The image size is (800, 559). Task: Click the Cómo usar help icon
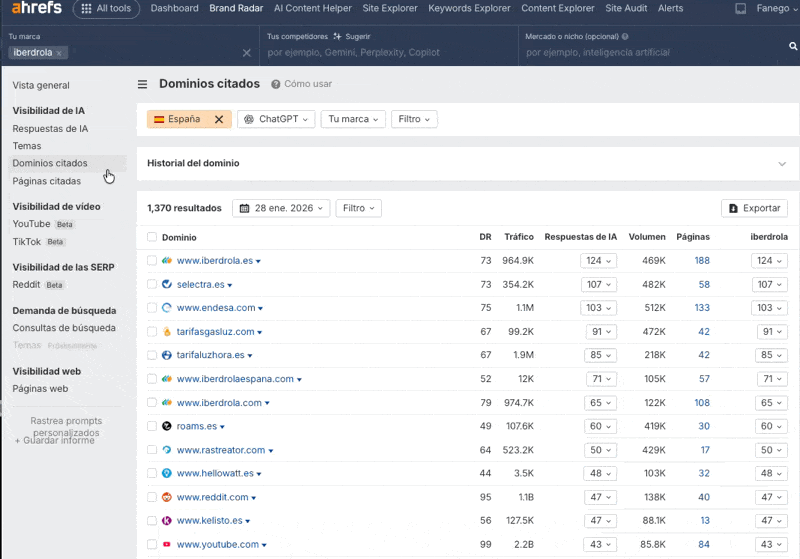(276, 85)
